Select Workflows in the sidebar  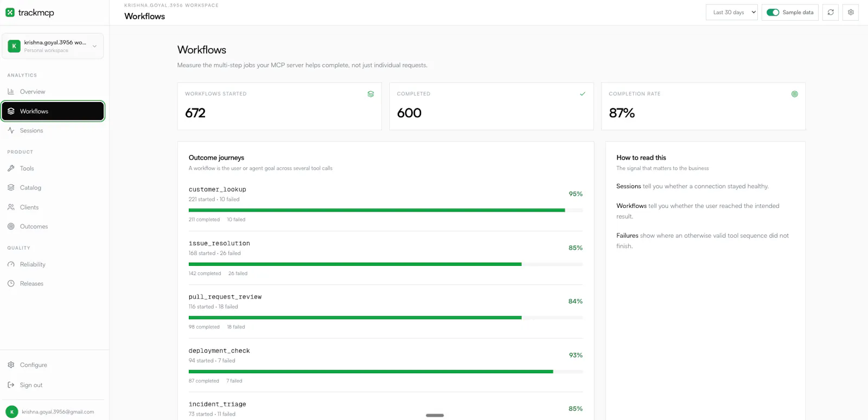click(53, 111)
